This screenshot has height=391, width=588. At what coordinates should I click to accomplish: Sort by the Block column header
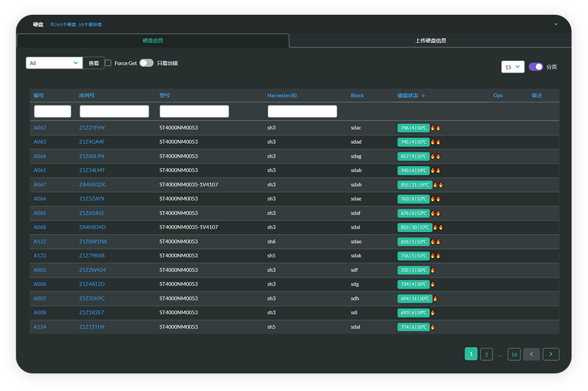click(x=357, y=96)
